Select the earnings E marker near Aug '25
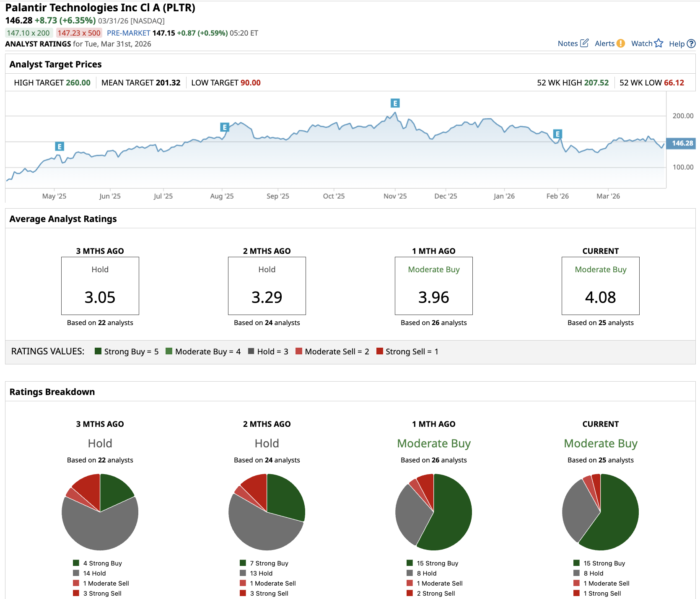The image size is (700, 599). click(225, 127)
